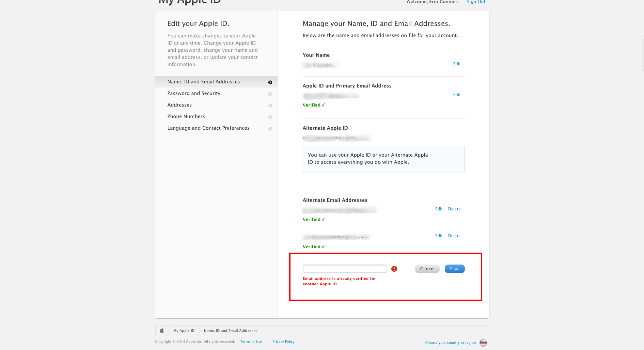Edit Your Name

pyautogui.click(x=457, y=64)
